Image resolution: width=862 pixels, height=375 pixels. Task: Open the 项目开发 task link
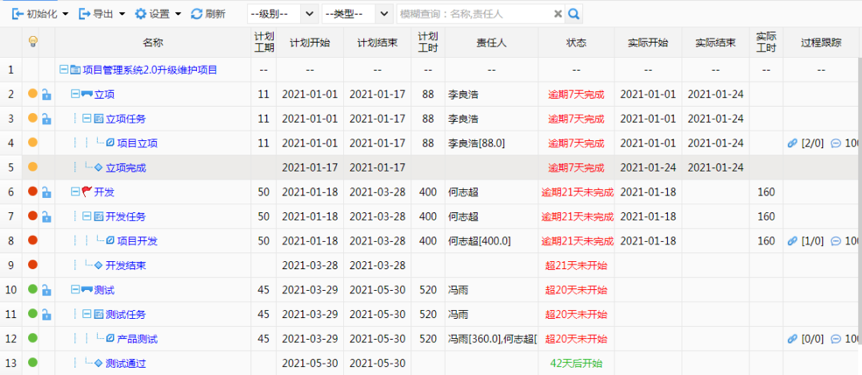point(137,241)
